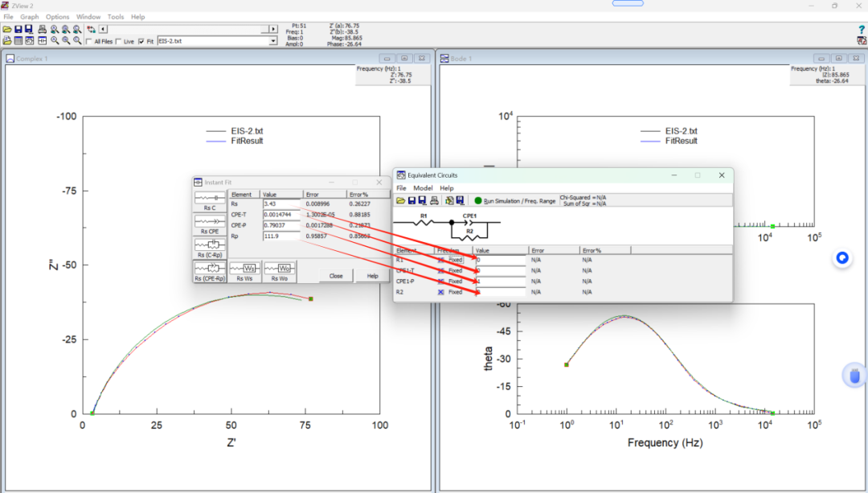Click the Rs value field showing 3.43
Image resolution: width=868 pixels, height=493 pixels.
click(x=282, y=203)
